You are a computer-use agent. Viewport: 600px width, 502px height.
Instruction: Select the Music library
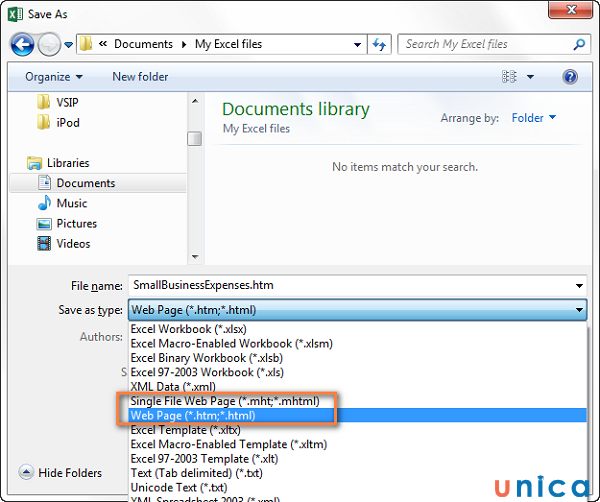coord(62,203)
